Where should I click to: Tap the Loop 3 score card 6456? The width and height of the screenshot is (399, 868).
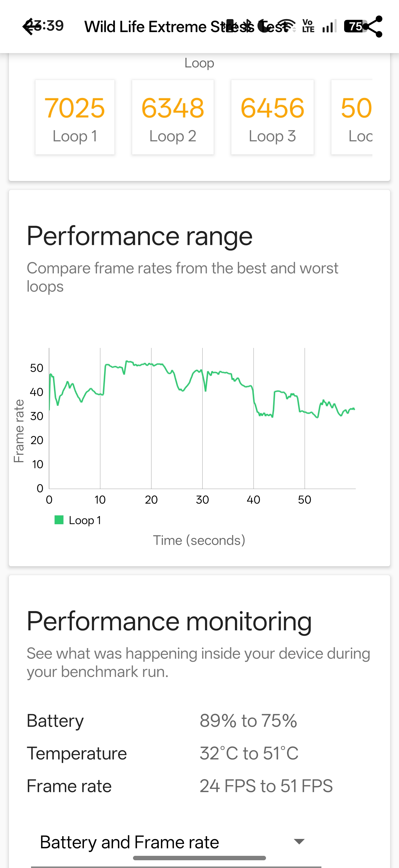272,117
